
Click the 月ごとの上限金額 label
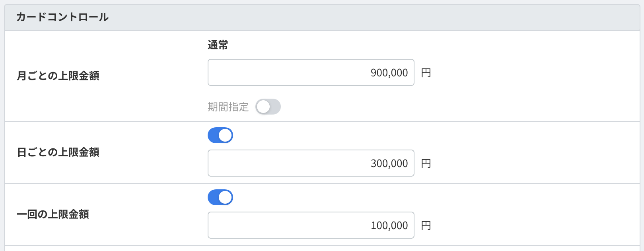[58, 76]
